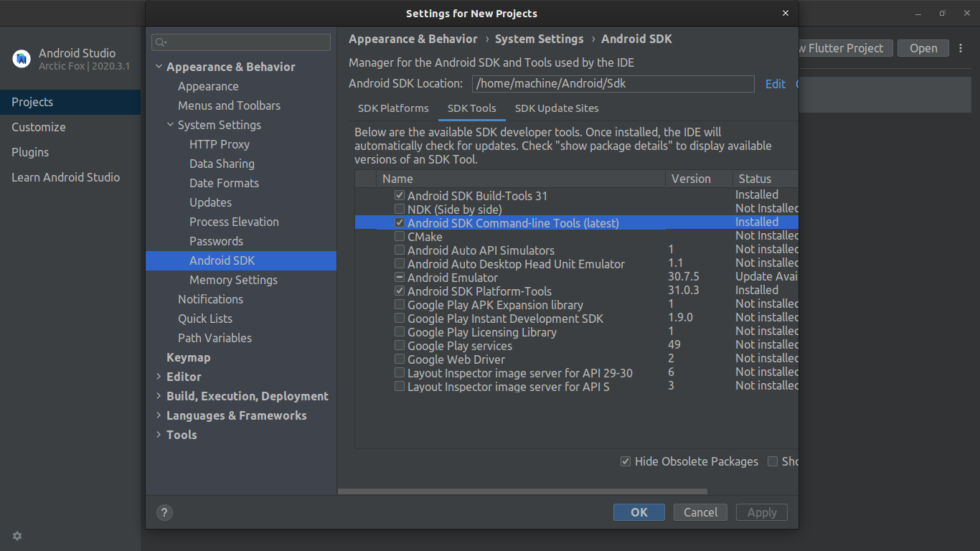Select Google Play Instant Development SDK row

(576, 319)
